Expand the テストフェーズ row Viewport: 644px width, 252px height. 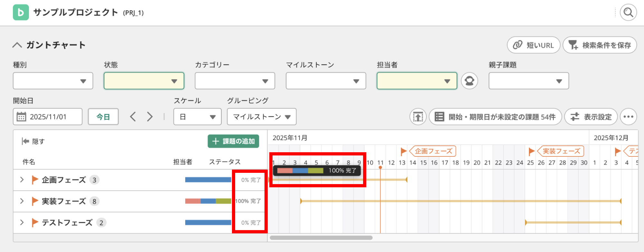point(22,222)
